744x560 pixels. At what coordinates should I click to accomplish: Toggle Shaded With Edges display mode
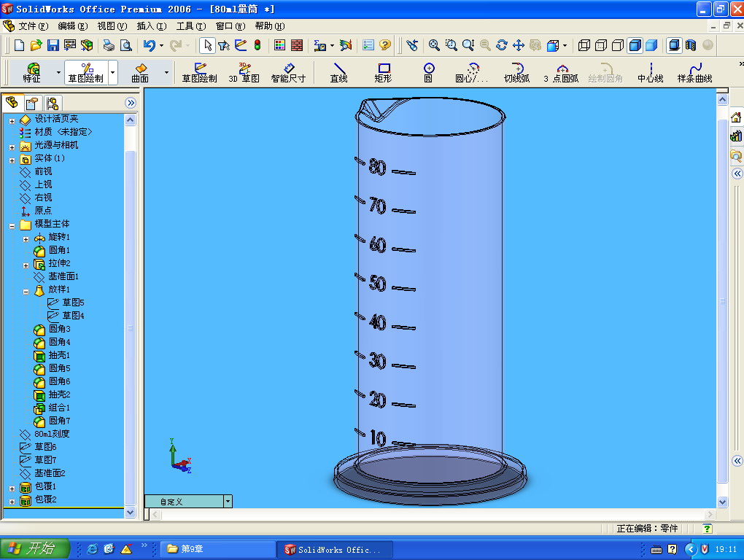coord(635,45)
